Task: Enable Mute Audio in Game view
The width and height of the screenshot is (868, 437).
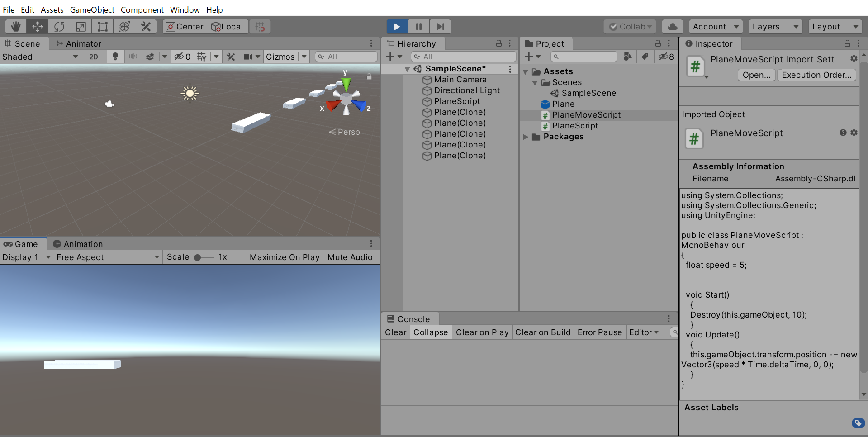Action: 350,257
